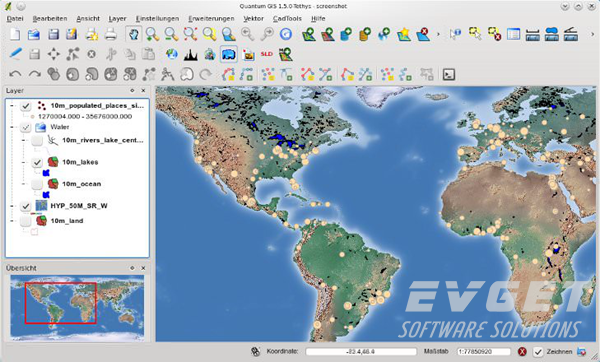
Task: Click the red stop rendering button
Action: [x=522, y=352]
